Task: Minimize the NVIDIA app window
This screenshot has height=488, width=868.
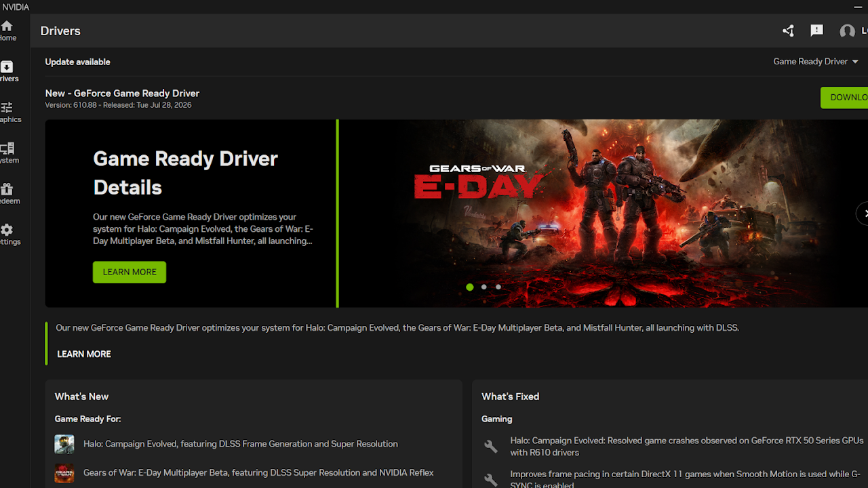Action: coord(859,7)
